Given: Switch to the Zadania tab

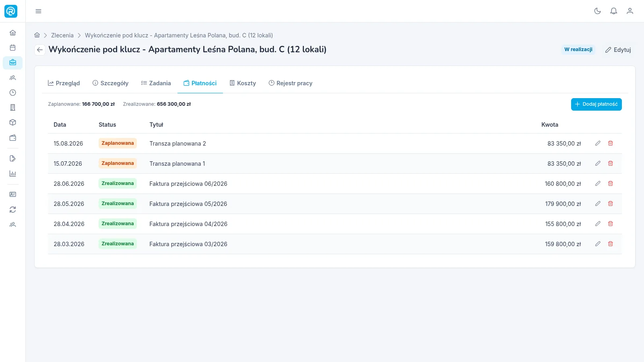Looking at the screenshot, I should click(156, 83).
